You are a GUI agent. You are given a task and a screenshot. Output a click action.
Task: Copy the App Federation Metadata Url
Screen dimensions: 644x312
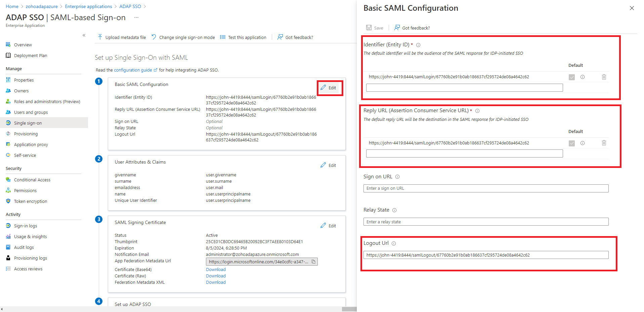pyautogui.click(x=313, y=262)
